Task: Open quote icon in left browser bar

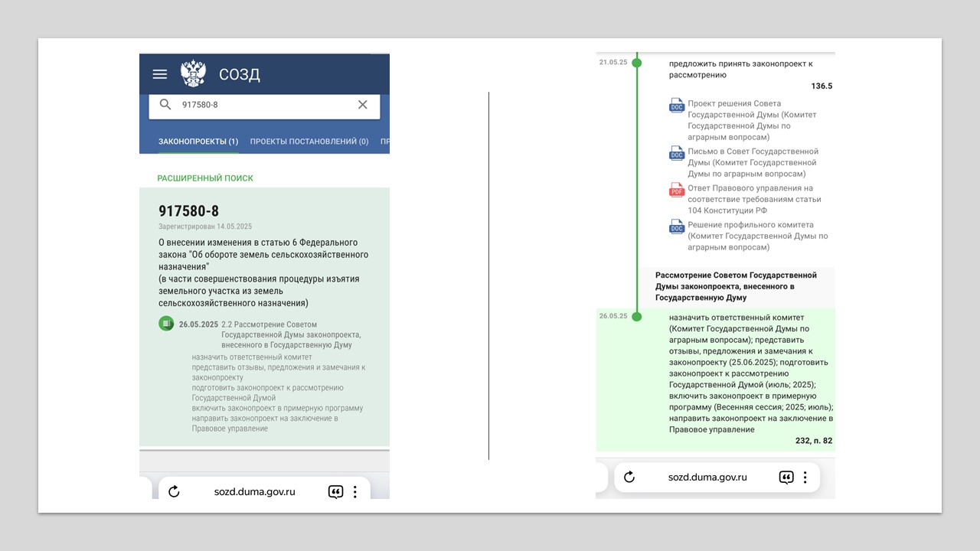Action: pos(335,492)
